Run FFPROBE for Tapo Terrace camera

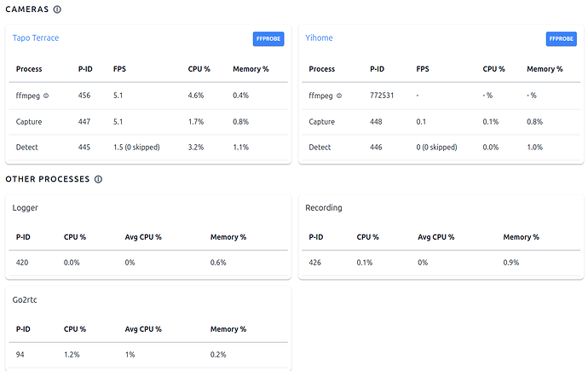pos(268,38)
